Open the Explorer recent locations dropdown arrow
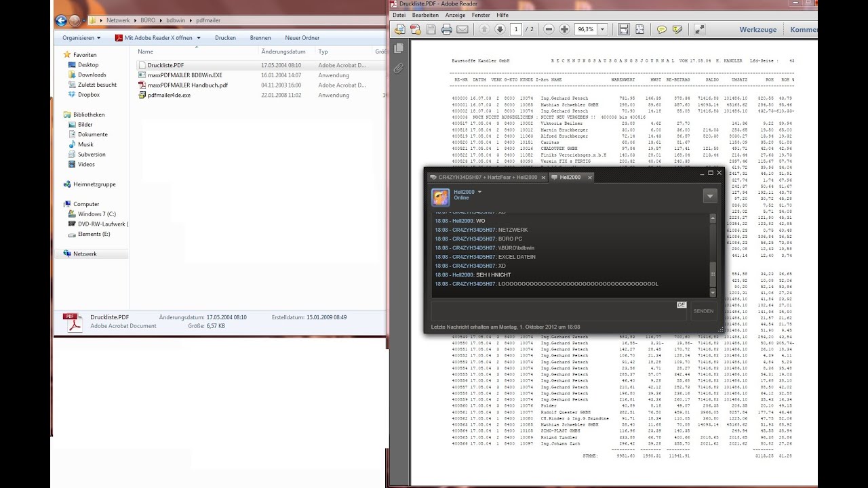 click(x=83, y=20)
